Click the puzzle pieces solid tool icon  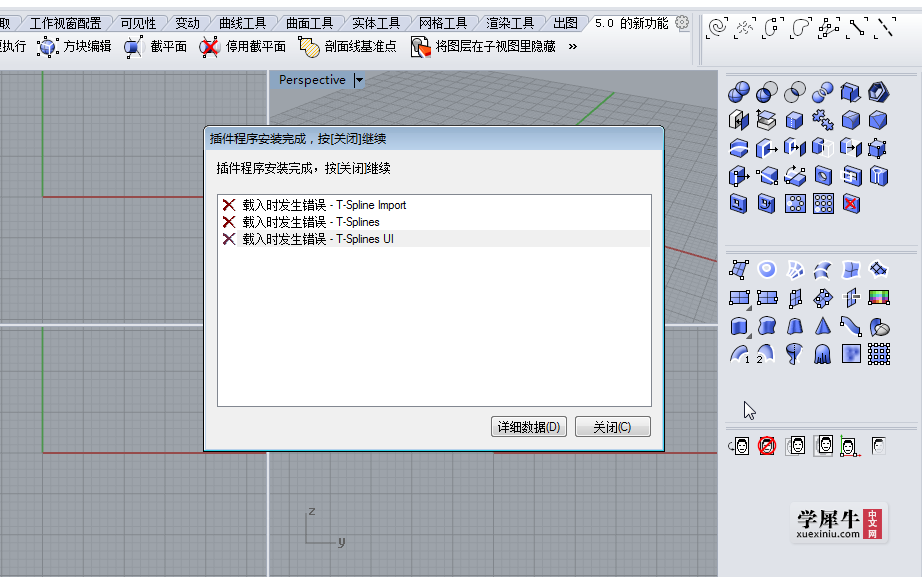pyautogui.click(x=823, y=121)
